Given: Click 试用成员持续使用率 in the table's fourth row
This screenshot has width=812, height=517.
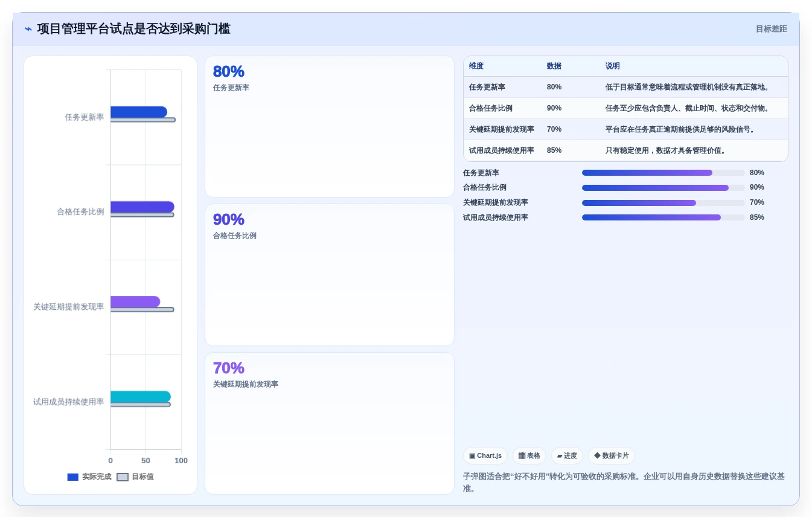Looking at the screenshot, I should click(502, 150).
